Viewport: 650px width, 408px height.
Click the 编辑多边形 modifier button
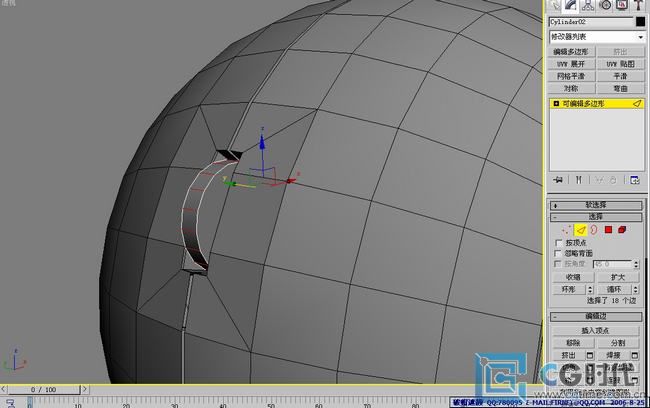[x=571, y=51]
